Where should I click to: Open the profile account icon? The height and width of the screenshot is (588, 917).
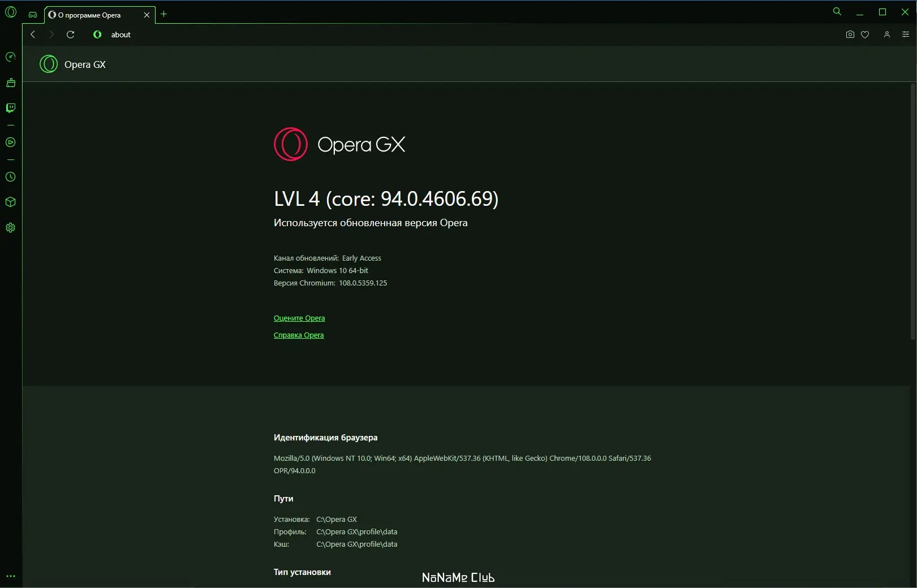pos(887,34)
